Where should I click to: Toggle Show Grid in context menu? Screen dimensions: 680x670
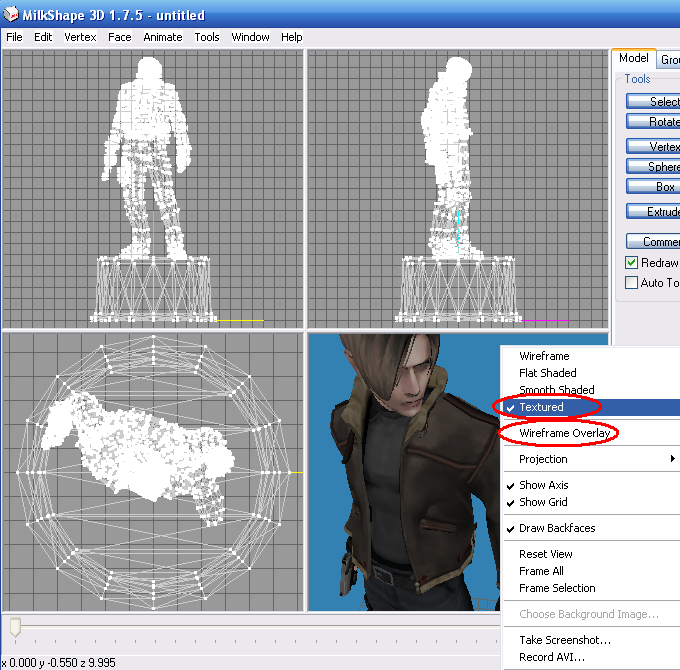(x=544, y=502)
